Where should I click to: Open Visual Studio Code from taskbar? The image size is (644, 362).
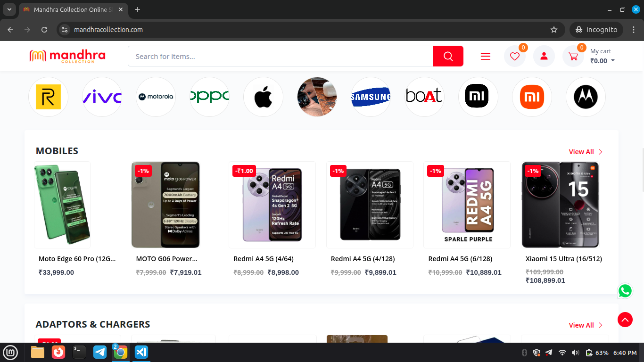[141, 352]
